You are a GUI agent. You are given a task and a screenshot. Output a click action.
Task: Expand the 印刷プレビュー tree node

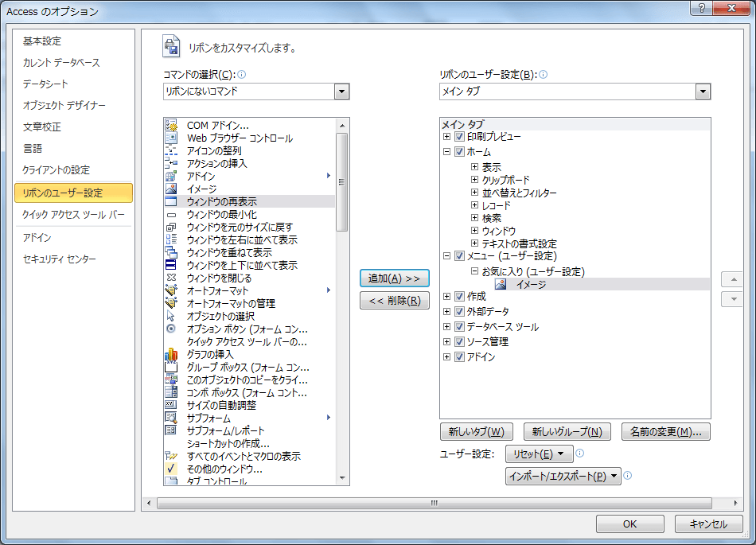tap(447, 136)
